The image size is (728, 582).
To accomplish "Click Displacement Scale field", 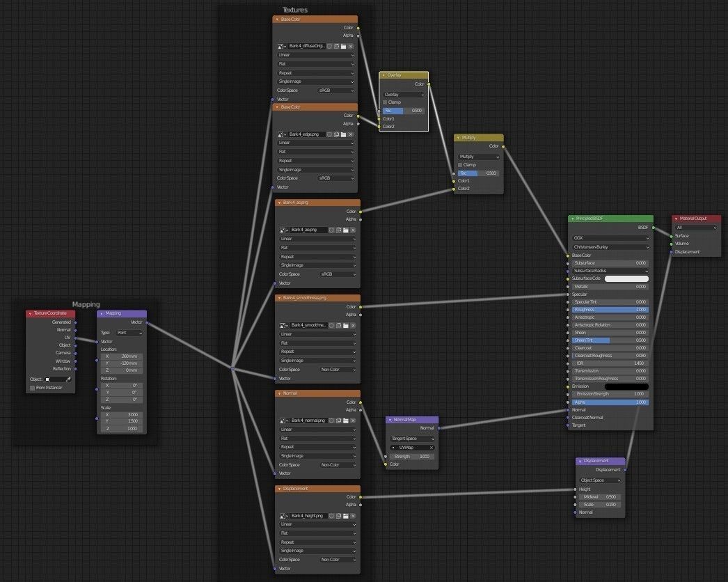I will 600,505.
